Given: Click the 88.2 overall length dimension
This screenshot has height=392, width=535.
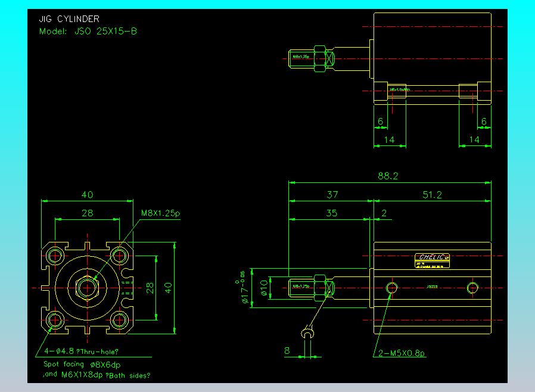Looking at the screenshot, I should coord(388,176).
